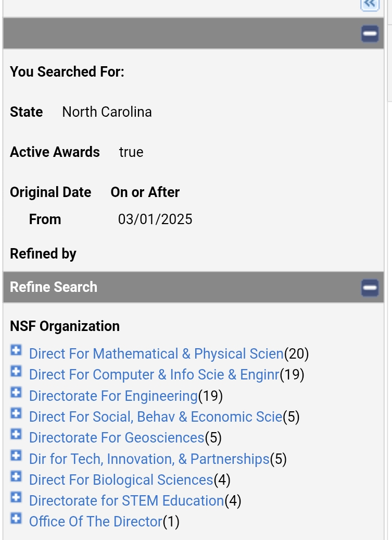Collapse the sidebar with double-chevron icon
This screenshot has height=540, width=392.
coord(369,4)
